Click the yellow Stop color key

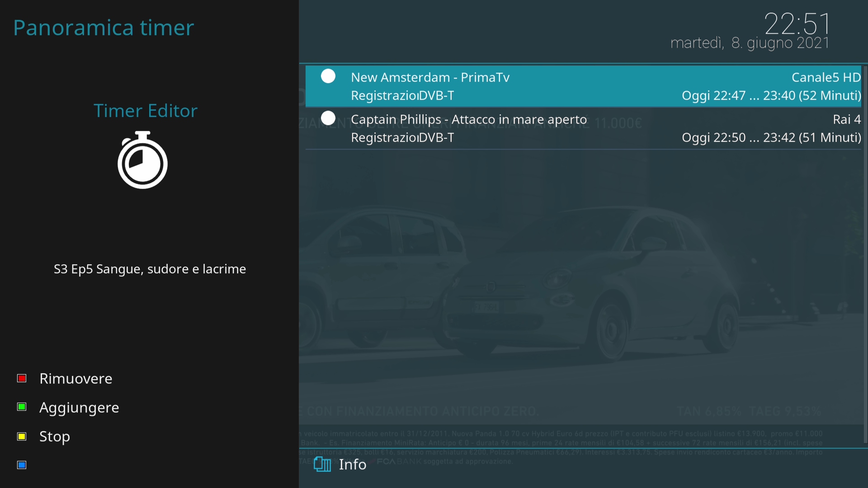pos(22,436)
